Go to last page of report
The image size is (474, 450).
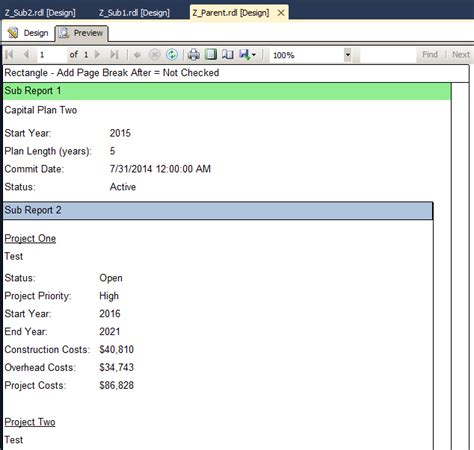point(114,54)
